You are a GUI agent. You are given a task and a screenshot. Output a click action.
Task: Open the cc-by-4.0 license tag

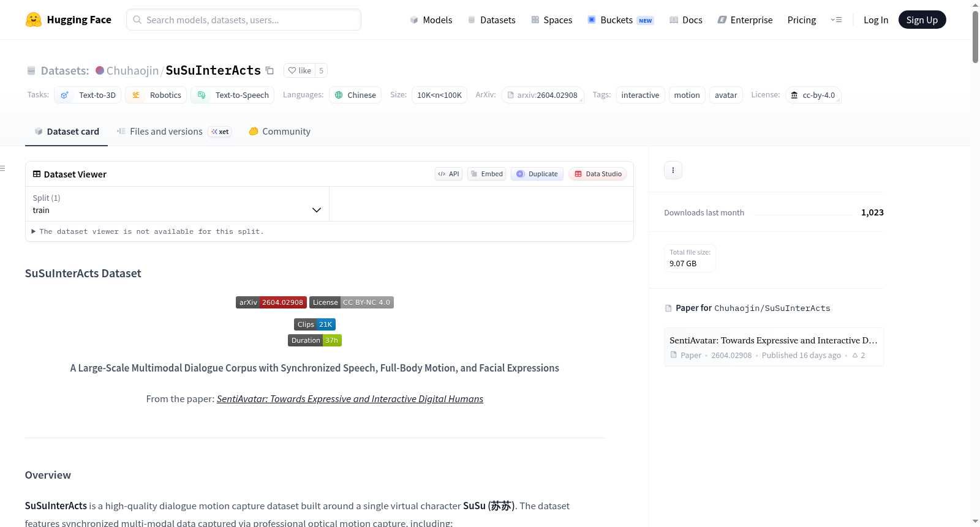pos(813,95)
